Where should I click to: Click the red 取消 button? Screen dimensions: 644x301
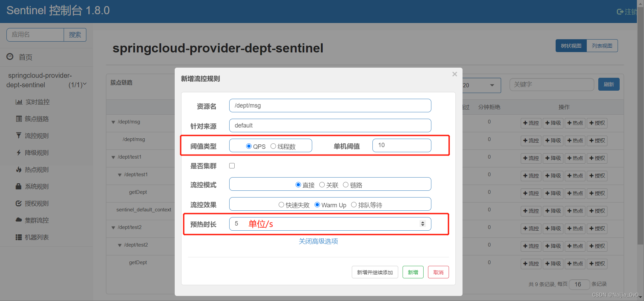(438, 272)
